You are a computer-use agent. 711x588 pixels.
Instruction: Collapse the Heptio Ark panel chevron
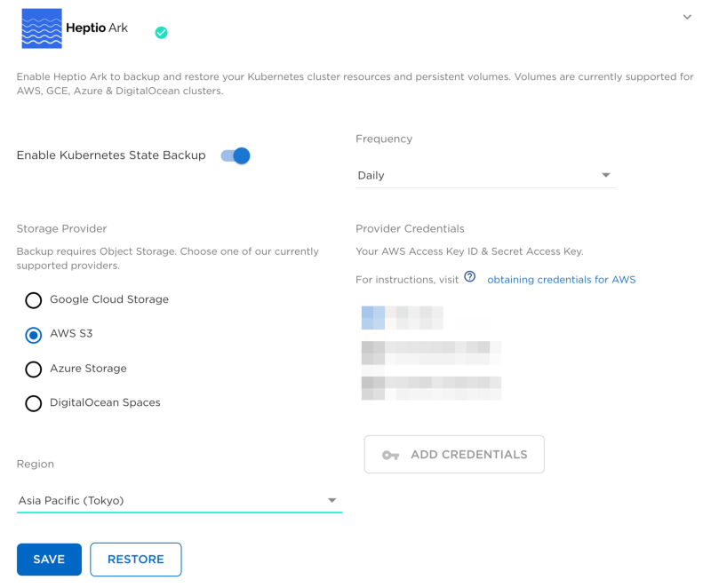687,17
